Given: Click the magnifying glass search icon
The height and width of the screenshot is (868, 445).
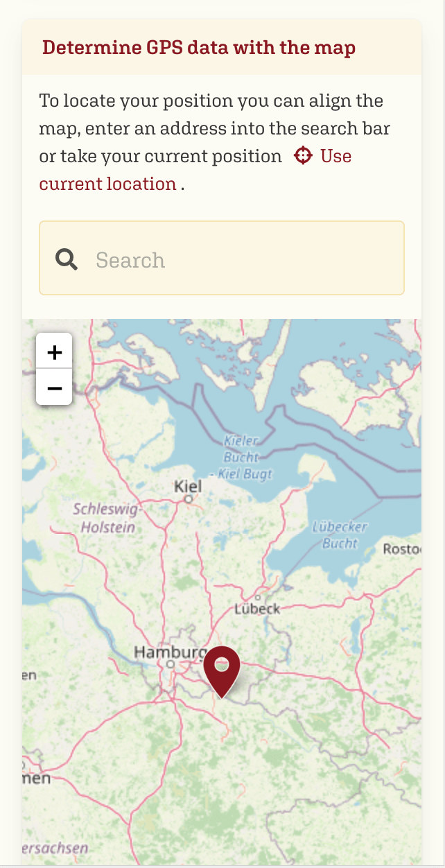Looking at the screenshot, I should pos(66,258).
